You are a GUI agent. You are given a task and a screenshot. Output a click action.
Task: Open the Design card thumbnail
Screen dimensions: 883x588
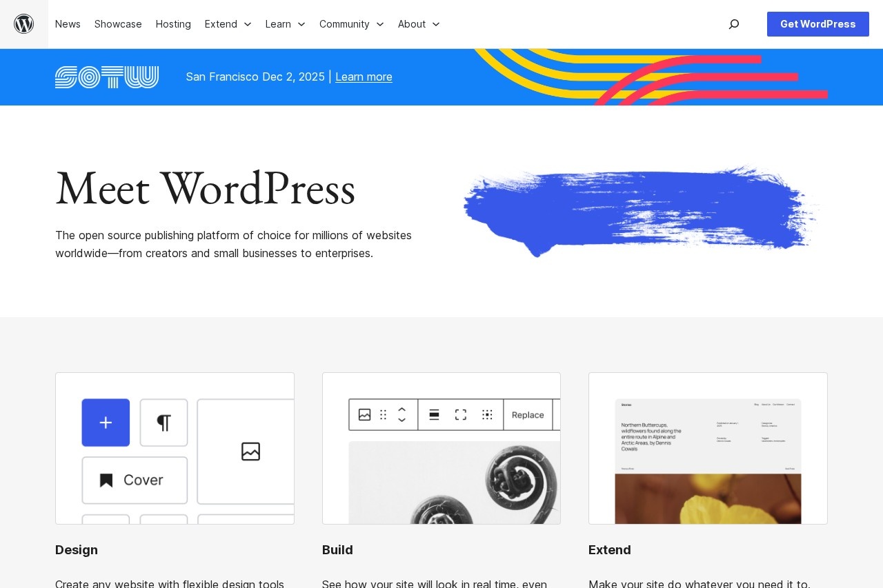[x=175, y=448]
